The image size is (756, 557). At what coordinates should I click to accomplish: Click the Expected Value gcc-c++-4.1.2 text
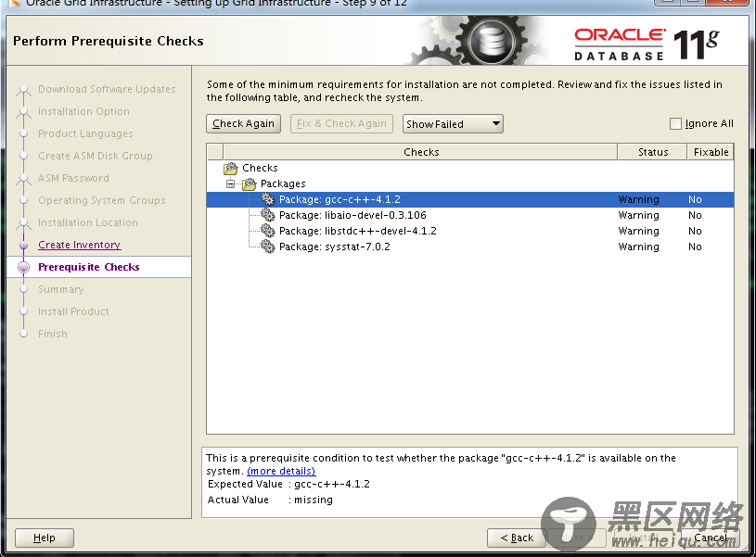(x=332, y=484)
